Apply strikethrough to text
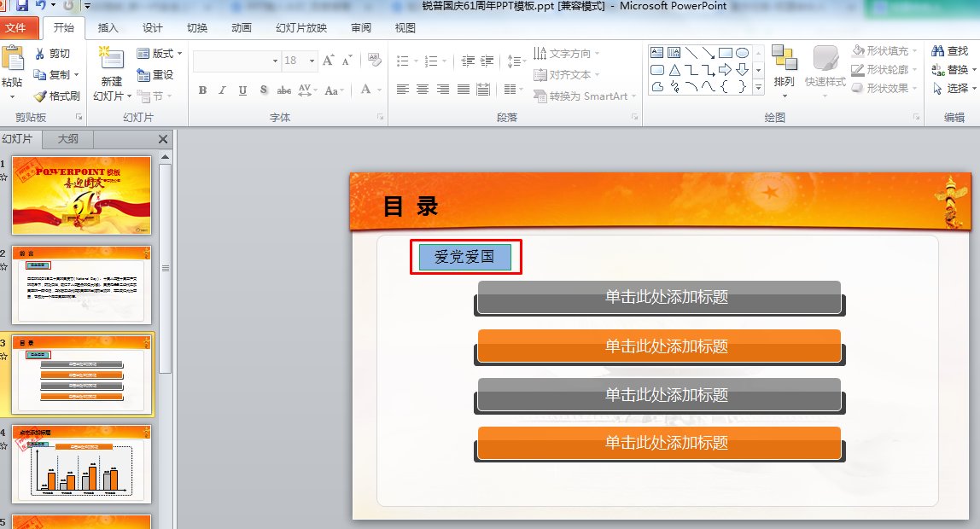The height and width of the screenshot is (529, 980). click(x=284, y=89)
